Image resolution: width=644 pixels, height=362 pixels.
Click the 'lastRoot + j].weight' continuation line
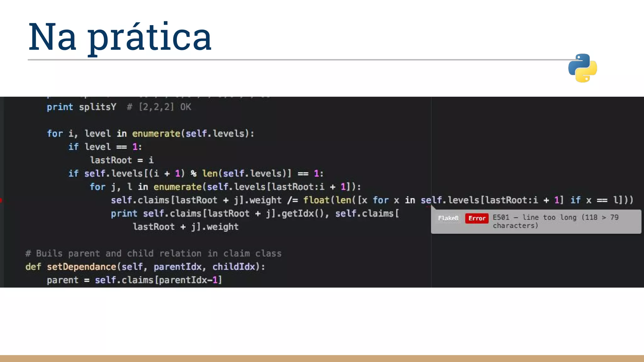coord(186,227)
